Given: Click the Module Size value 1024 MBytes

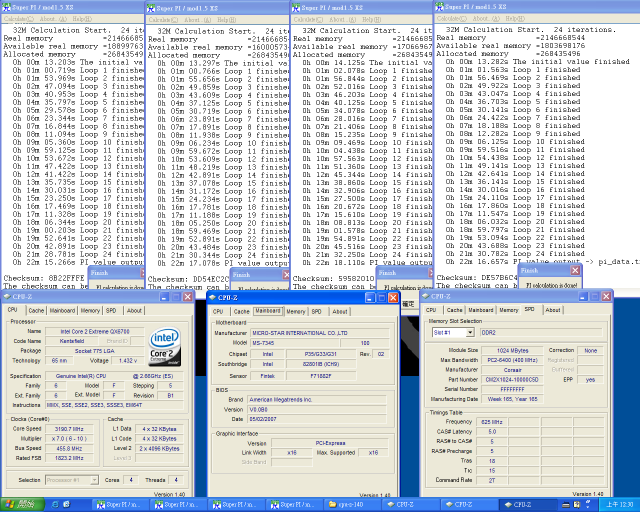Looking at the screenshot, I should pyautogui.click(x=512, y=350).
